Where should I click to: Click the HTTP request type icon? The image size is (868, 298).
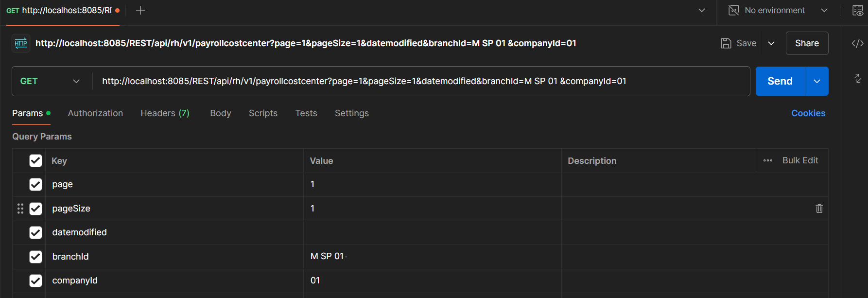coord(21,43)
